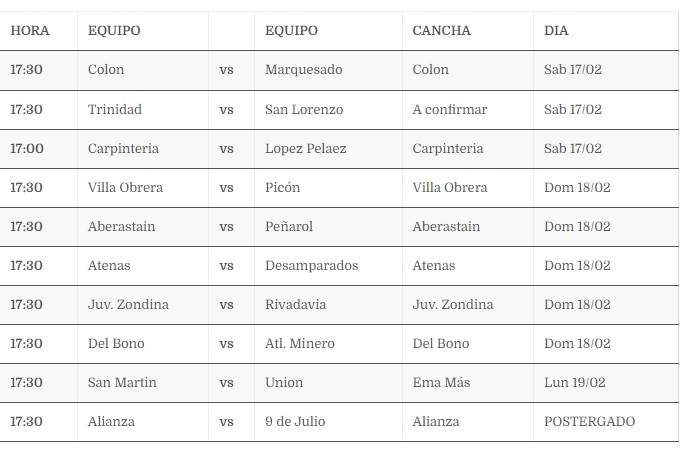Select the Colon home team cell
Screen dimensions: 681x449
[x=106, y=70]
